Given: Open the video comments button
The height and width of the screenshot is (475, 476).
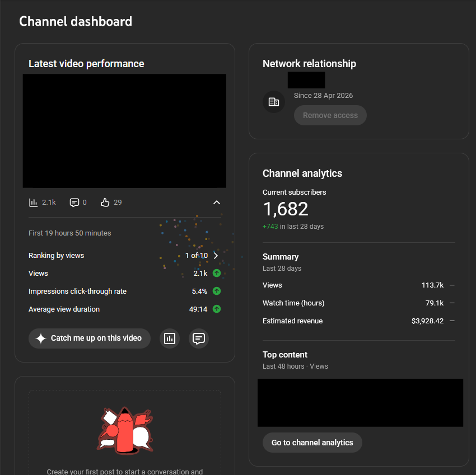Looking at the screenshot, I should pos(199,338).
